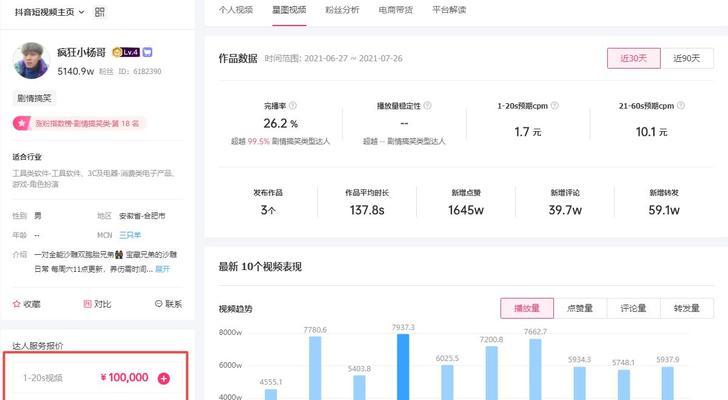
Task: Click the 59.1w new shares value
Action: pyautogui.click(x=664, y=210)
